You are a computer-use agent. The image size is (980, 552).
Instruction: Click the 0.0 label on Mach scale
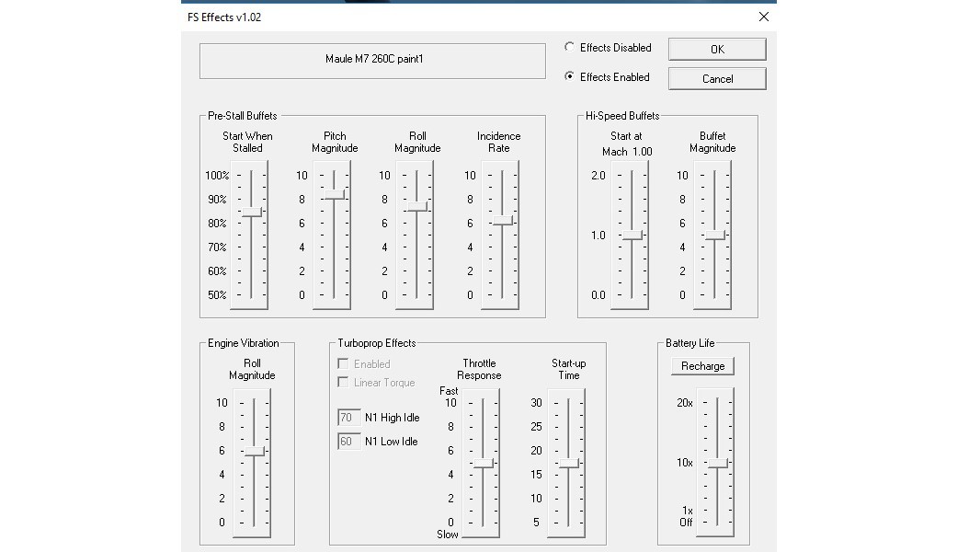pyautogui.click(x=598, y=295)
